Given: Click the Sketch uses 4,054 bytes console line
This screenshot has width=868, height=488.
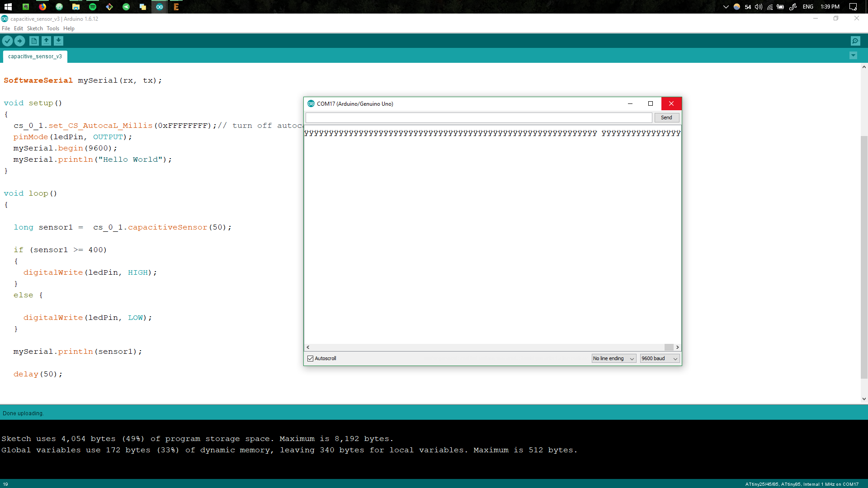Looking at the screenshot, I should (198, 439).
